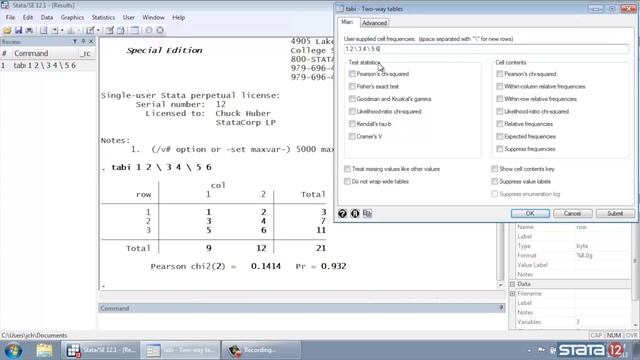Check Pearson's chi-squared under Cell contents
This screenshot has width=640, height=360.
point(500,74)
